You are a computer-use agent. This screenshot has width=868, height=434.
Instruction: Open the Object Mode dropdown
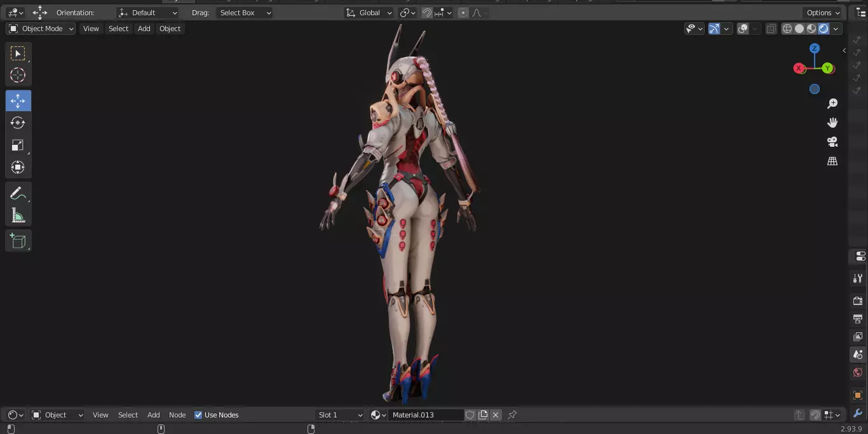coord(41,29)
